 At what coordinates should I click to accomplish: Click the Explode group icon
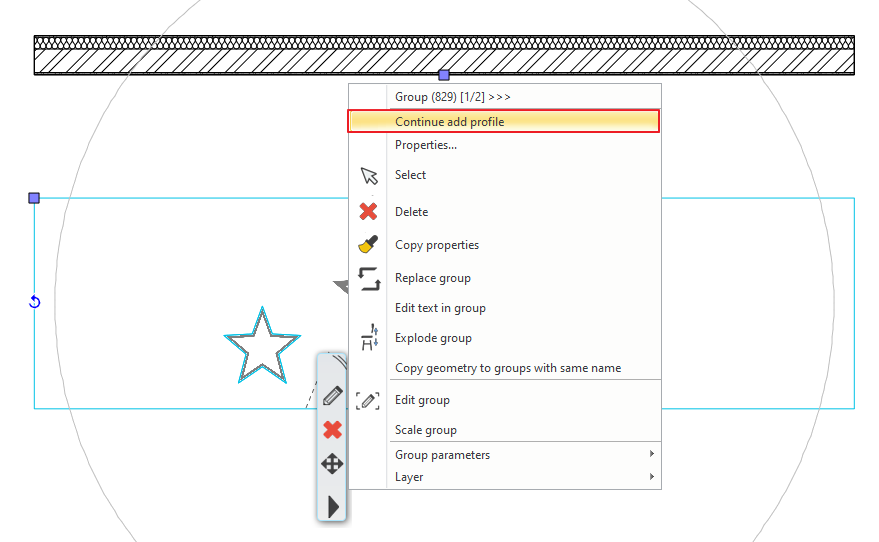pos(369,338)
